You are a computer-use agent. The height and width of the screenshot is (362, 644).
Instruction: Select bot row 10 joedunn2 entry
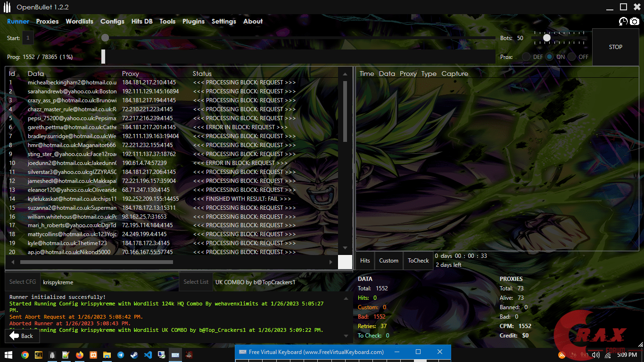click(x=171, y=163)
